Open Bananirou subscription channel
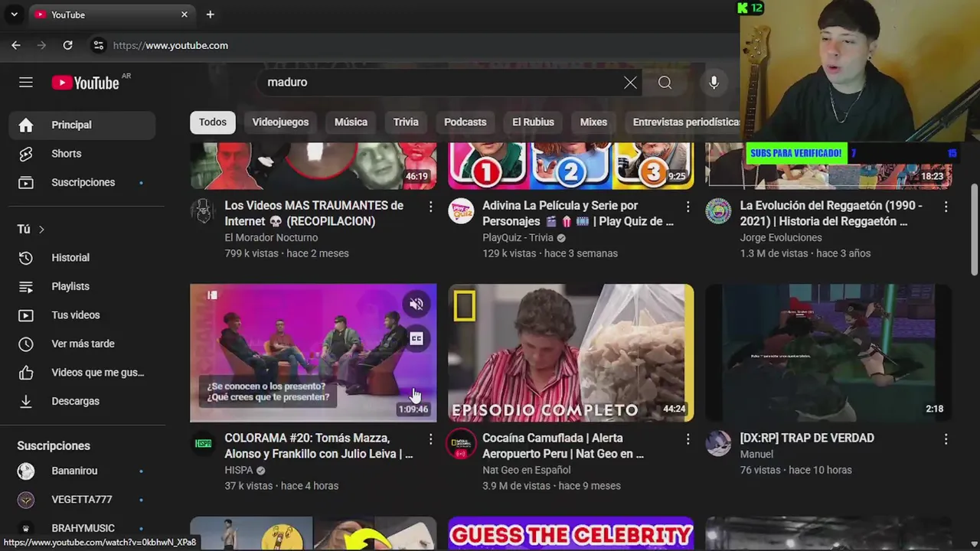 tap(82, 471)
